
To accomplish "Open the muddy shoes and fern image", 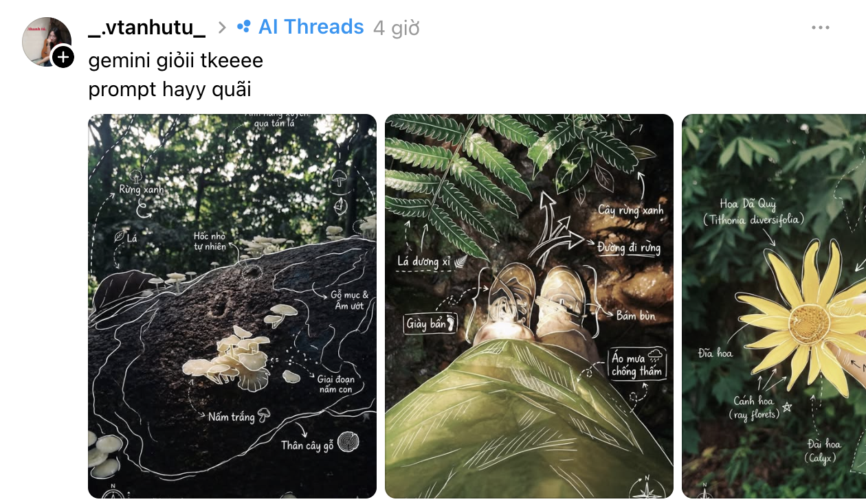I will pos(529,306).
